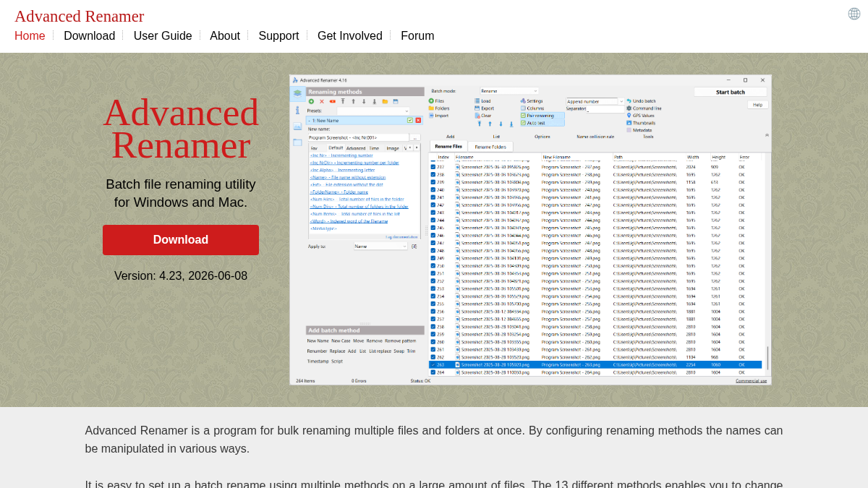Click the red Download button
868x488 pixels.
181,240
